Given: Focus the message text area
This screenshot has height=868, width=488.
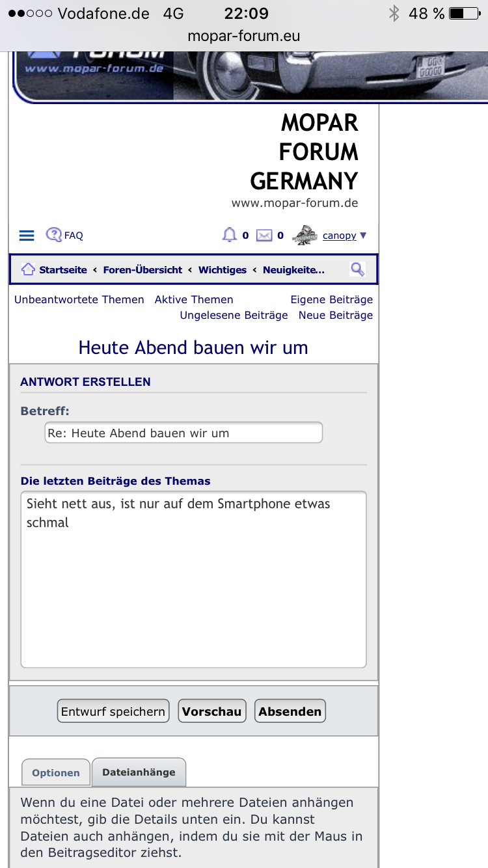Looking at the screenshot, I should click(x=193, y=579).
